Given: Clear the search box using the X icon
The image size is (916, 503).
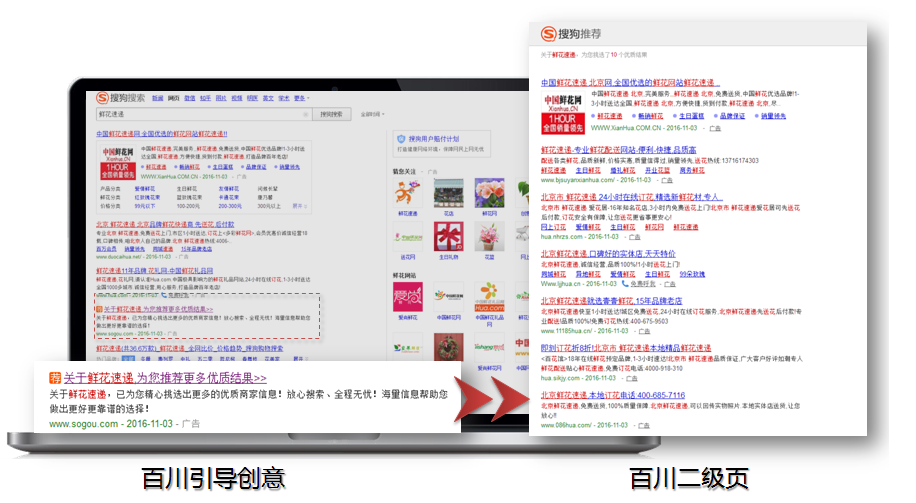Looking at the screenshot, I should [x=306, y=115].
